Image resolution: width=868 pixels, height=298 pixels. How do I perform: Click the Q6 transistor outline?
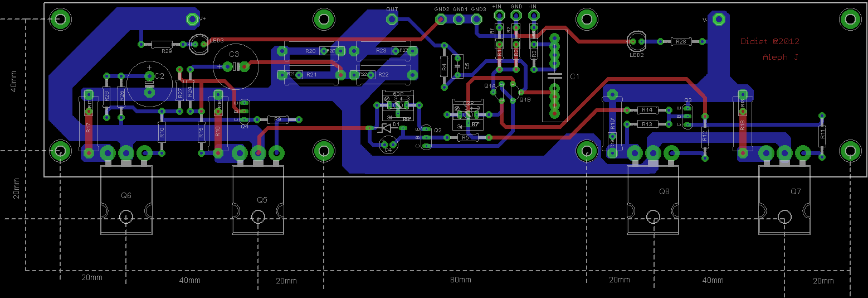point(126,199)
